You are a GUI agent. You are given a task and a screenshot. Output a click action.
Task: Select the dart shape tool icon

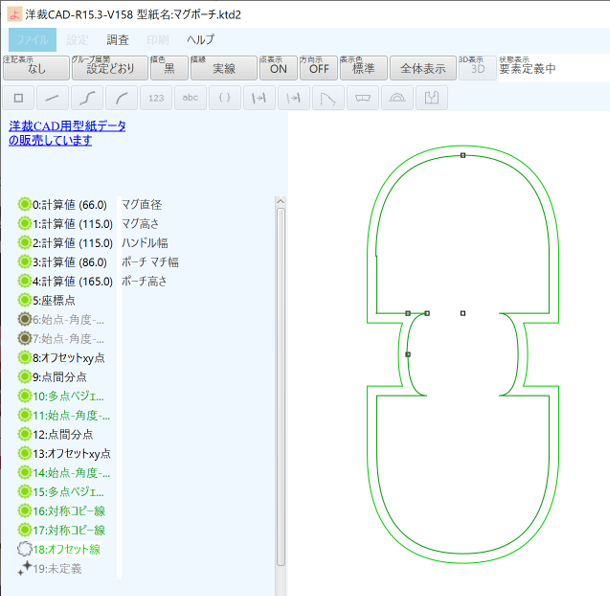328,98
